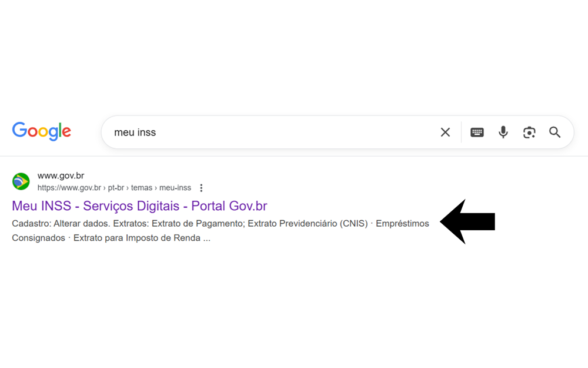Screen dimensions: 588x368
Task: Click the https://www.gov.br URL under the site name
Action: [69, 188]
